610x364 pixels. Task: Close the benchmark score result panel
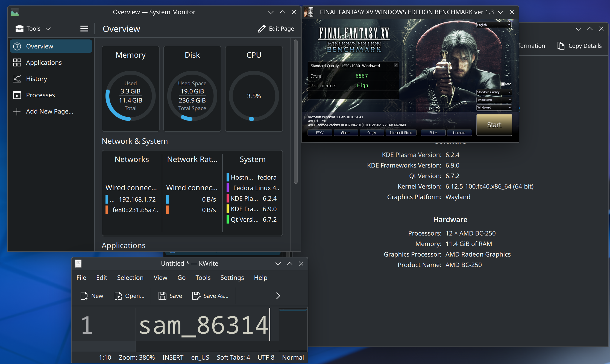395,65
